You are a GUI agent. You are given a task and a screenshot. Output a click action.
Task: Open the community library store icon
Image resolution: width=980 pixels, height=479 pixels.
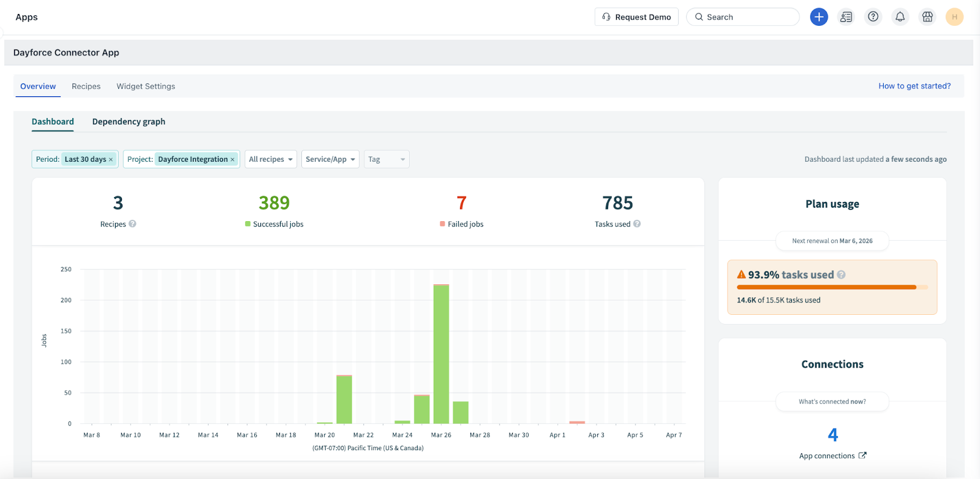pos(928,17)
